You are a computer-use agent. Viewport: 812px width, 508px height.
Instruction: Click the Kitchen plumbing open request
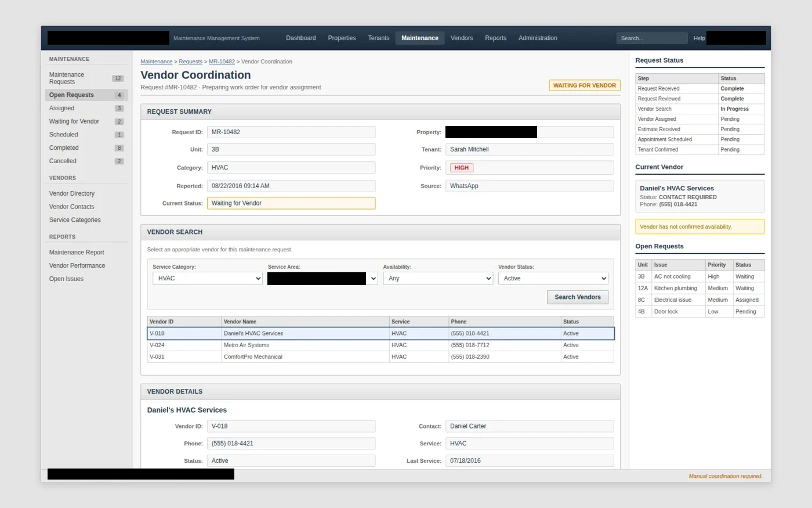coord(700,289)
